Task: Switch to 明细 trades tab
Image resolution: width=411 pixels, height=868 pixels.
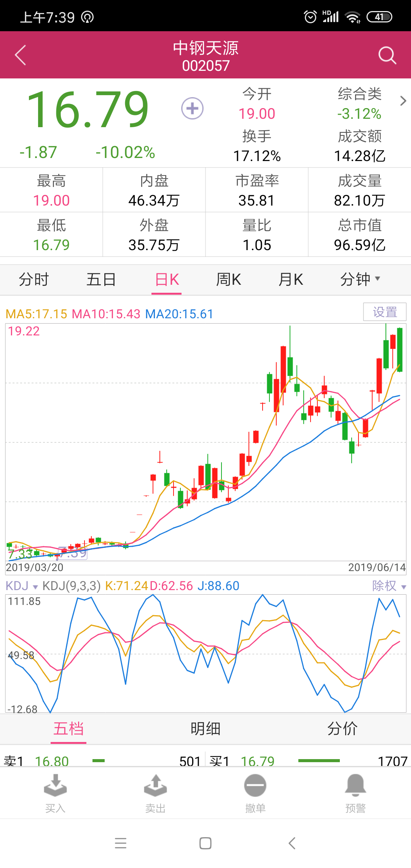Action: point(205,729)
